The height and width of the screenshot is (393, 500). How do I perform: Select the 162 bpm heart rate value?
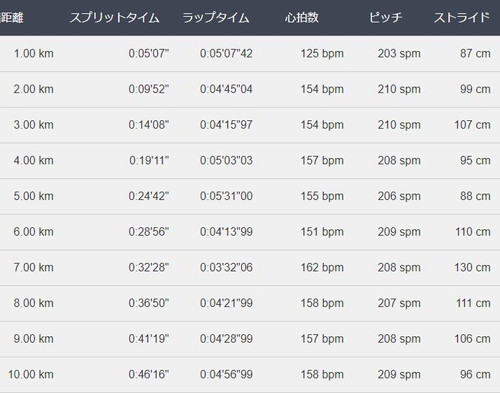[x=322, y=267]
